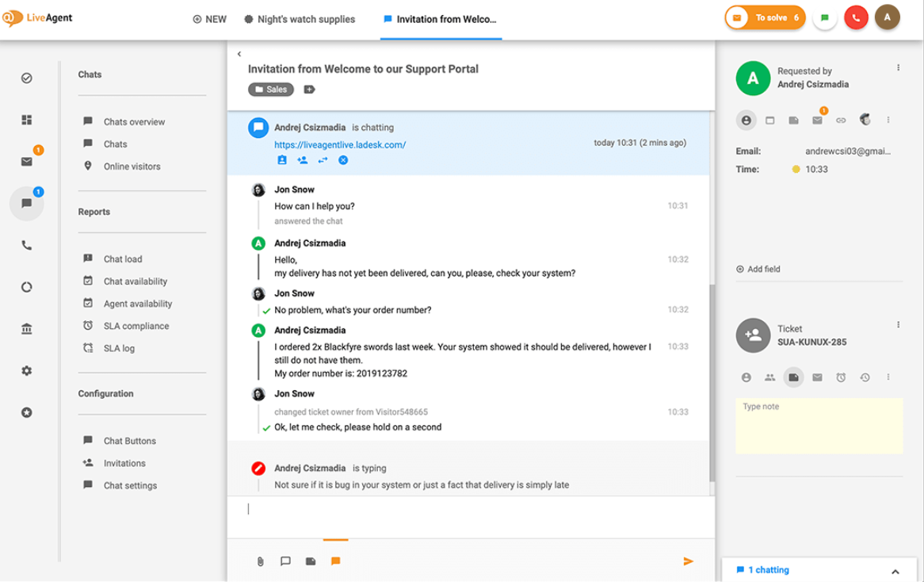924x582 pixels.
Task: Toggle the green chat availability button
Action: pos(824,17)
